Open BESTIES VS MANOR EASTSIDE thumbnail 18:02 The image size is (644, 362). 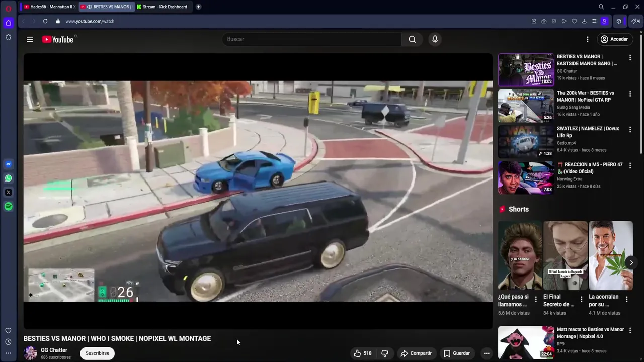[x=526, y=70]
